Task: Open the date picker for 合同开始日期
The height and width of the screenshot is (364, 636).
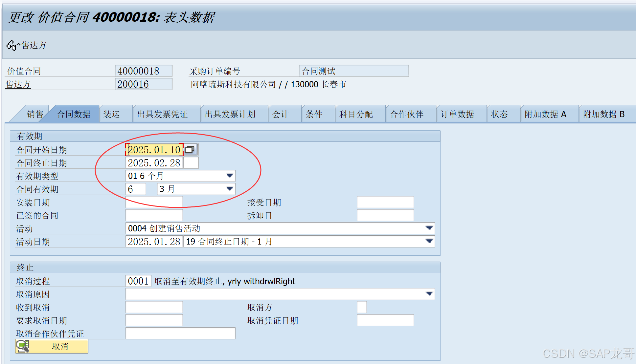Action: tap(190, 150)
